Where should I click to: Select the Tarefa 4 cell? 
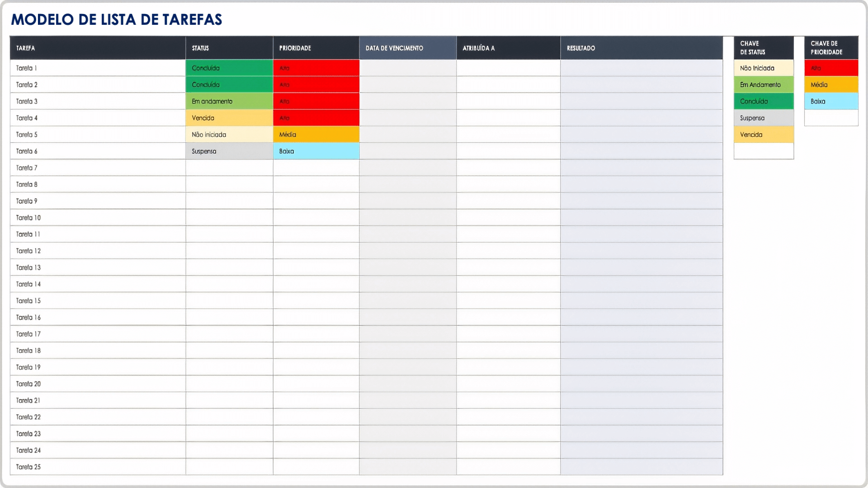click(98, 118)
